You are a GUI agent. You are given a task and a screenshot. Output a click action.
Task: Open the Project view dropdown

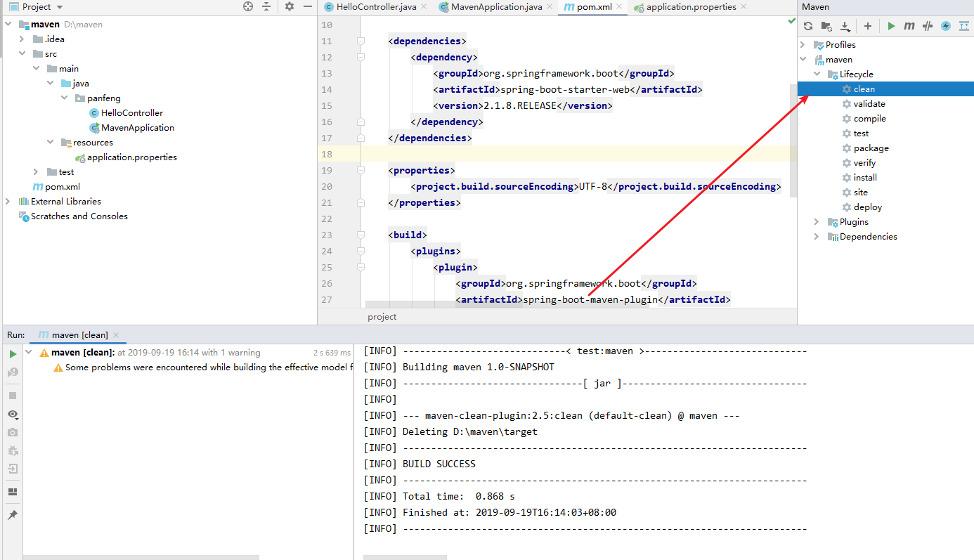click(x=37, y=6)
